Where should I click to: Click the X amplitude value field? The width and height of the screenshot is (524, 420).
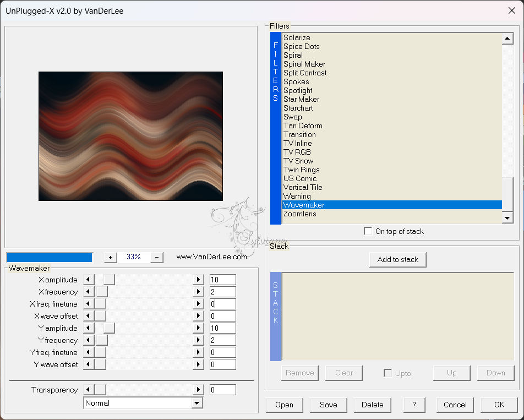[x=223, y=280]
